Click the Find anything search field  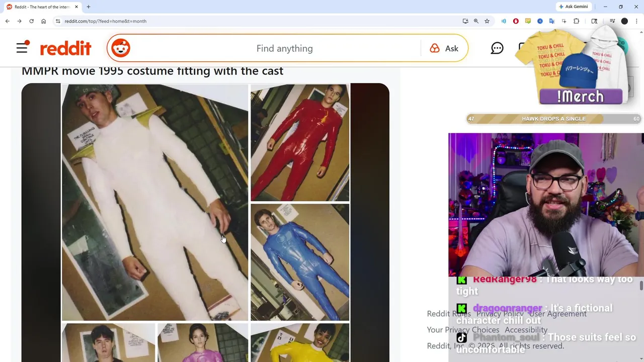point(284,48)
